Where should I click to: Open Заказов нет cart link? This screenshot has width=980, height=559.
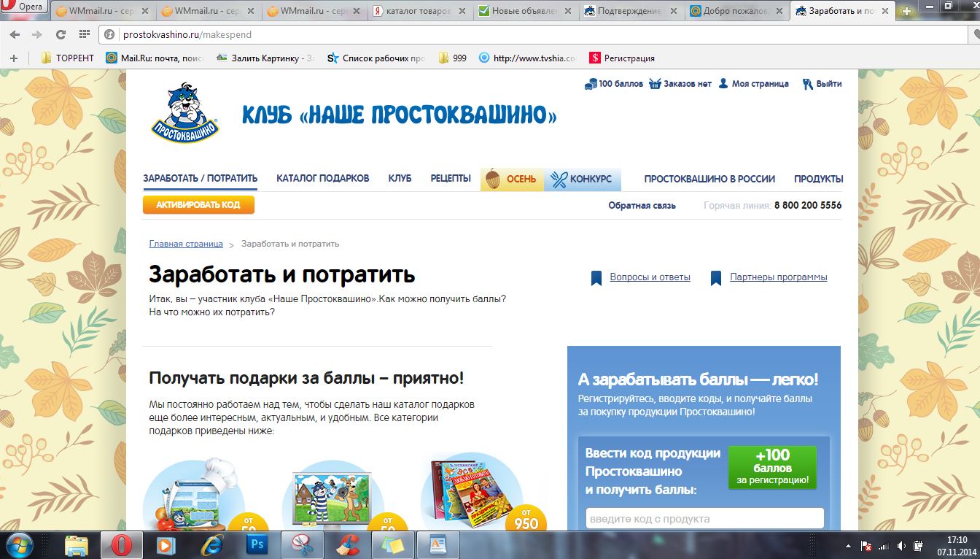(680, 84)
